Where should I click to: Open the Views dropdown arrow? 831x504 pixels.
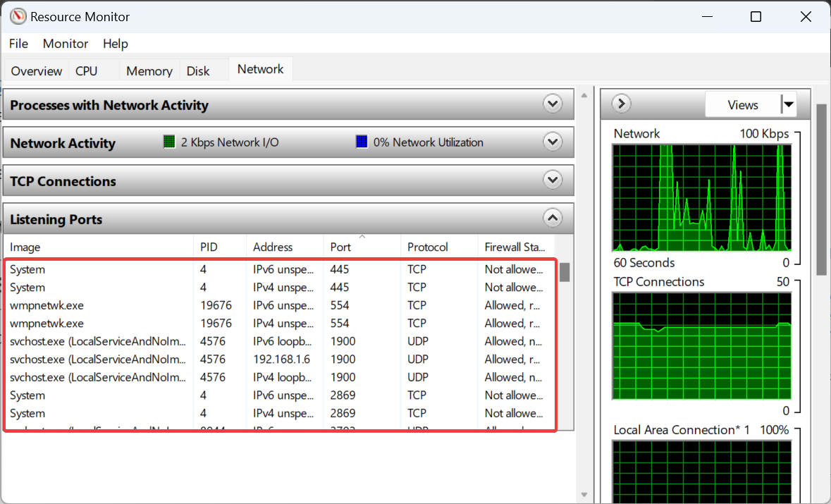(x=789, y=105)
